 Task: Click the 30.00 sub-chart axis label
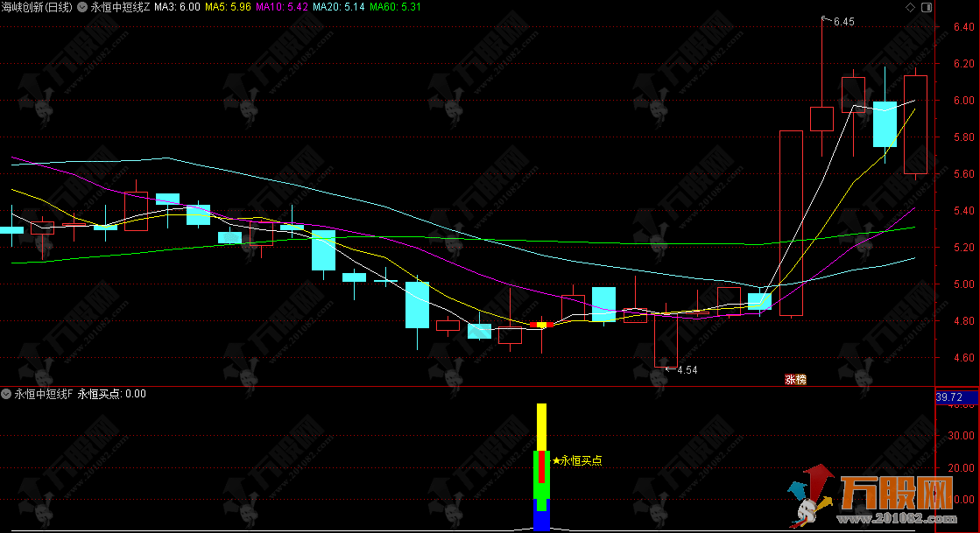962,436
